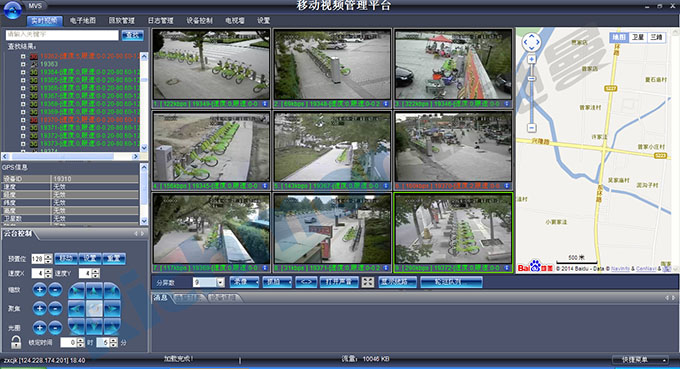Click the search button beside keyword field
This screenshot has height=369, width=680.
point(132,36)
